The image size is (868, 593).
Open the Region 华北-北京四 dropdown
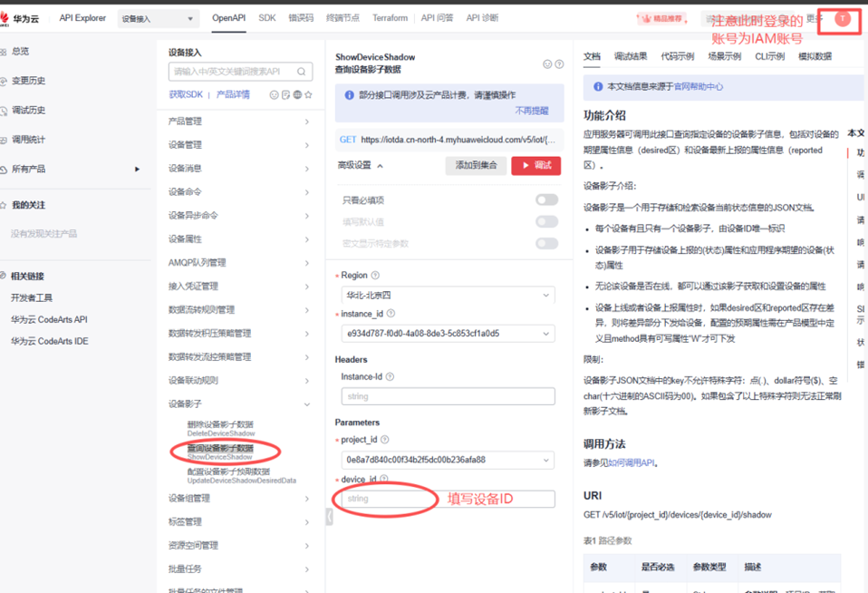click(448, 296)
